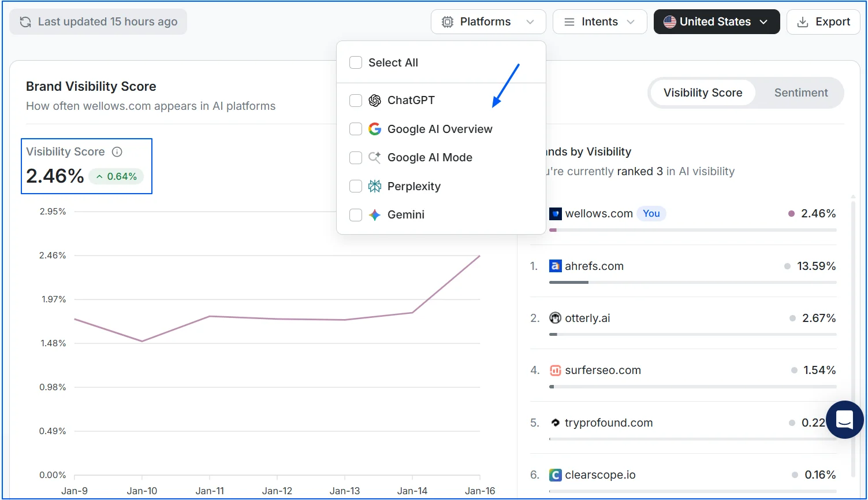The image size is (868, 500).
Task: Click the ahrefs.com favicon
Action: 556,266
